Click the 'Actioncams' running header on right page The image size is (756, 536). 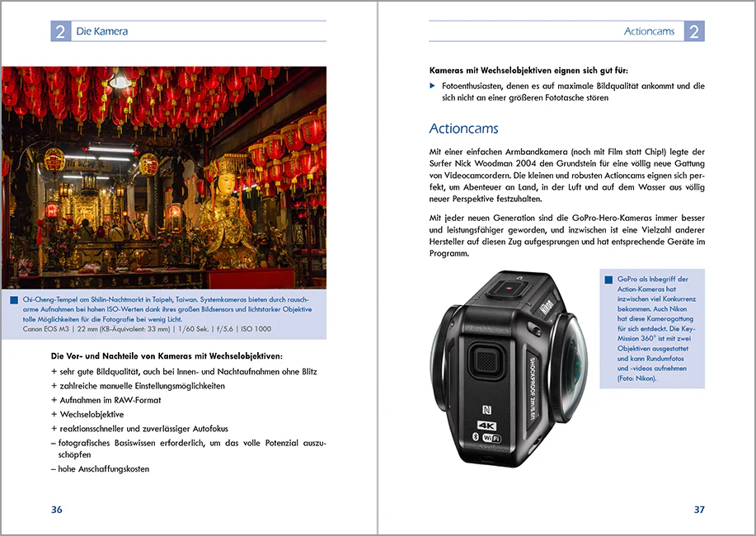pos(649,31)
